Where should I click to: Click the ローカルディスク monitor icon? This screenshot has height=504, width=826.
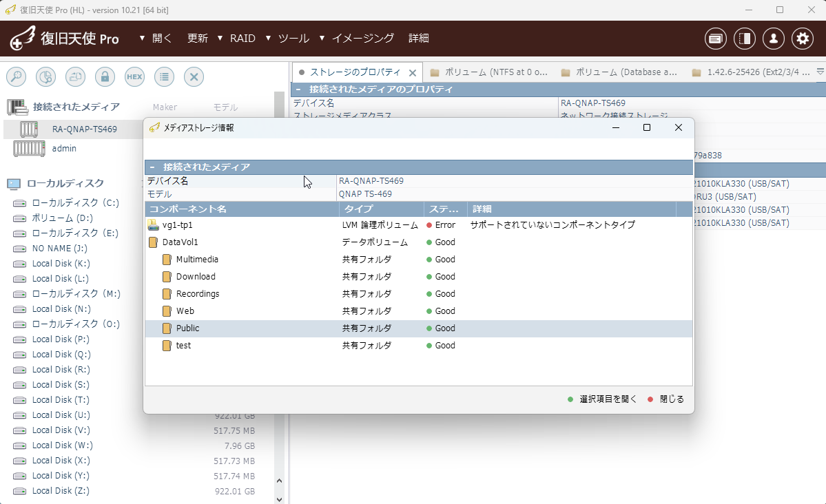coord(14,184)
